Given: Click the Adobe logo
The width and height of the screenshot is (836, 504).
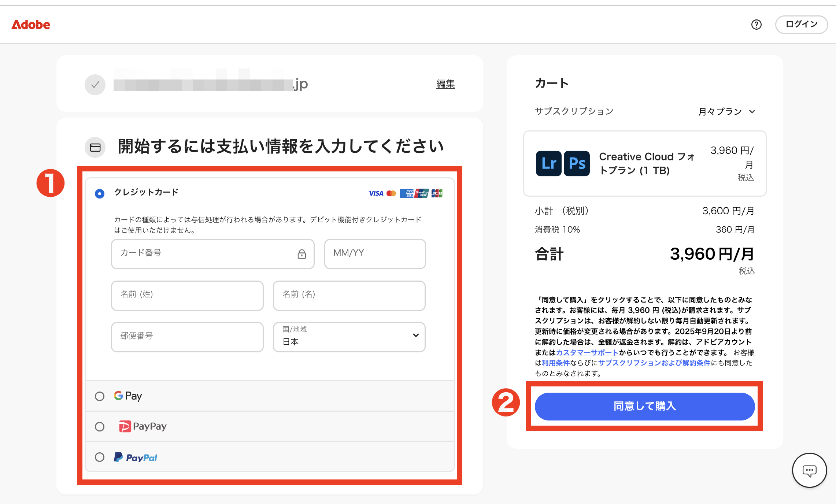Looking at the screenshot, I should click(31, 25).
